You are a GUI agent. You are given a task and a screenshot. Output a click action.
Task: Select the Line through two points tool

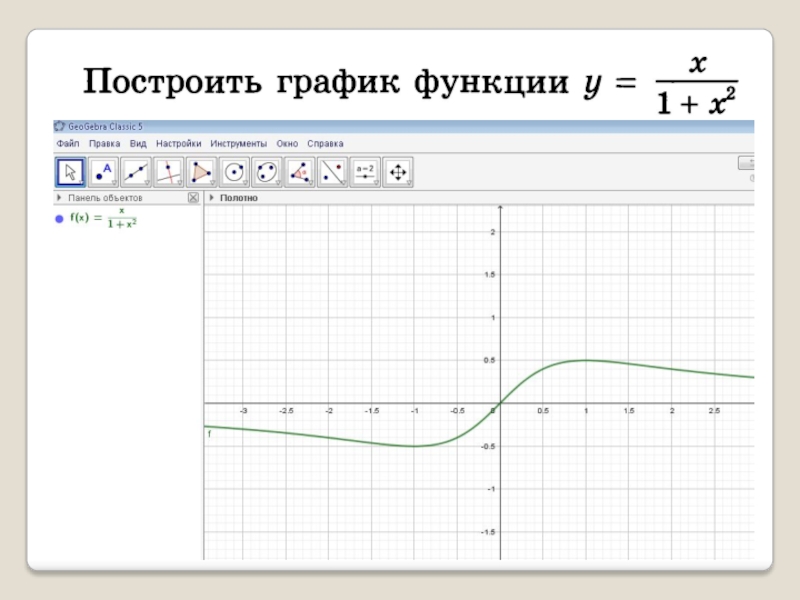pyautogui.click(x=136, y=172)
